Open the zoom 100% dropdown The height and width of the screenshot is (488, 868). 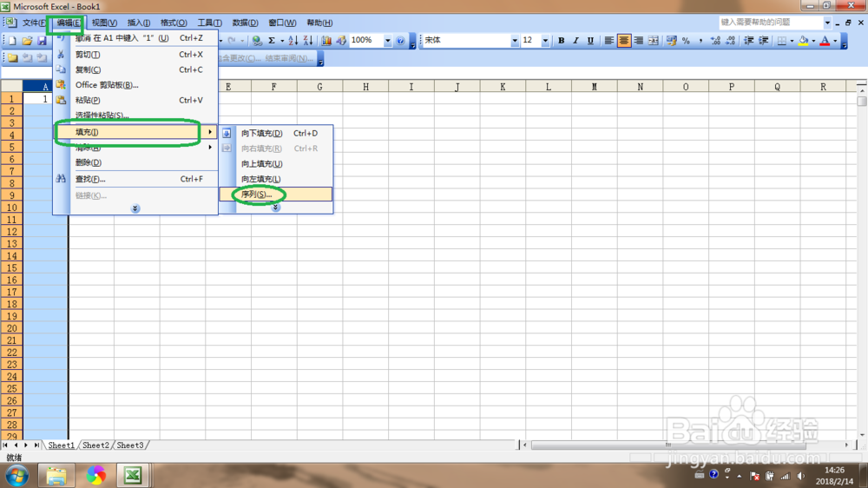[x=387, y=41]
